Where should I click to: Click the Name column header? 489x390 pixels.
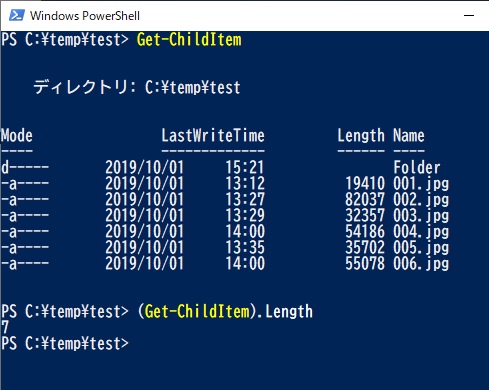tap(409, 136)
